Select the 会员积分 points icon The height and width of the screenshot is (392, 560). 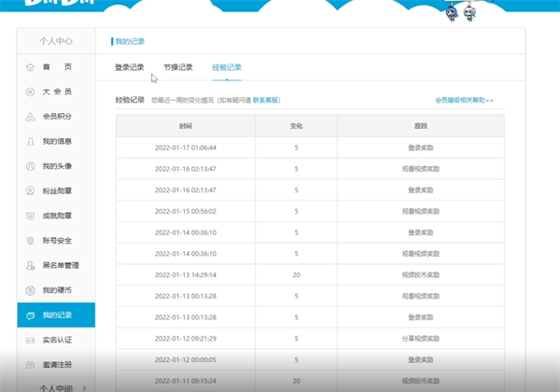[31, 117]
